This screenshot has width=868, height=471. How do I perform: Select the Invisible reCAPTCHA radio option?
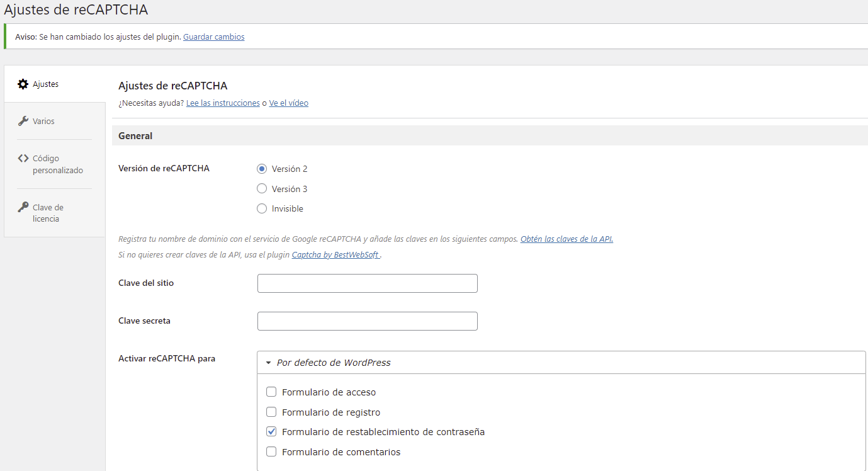[262, 208]
